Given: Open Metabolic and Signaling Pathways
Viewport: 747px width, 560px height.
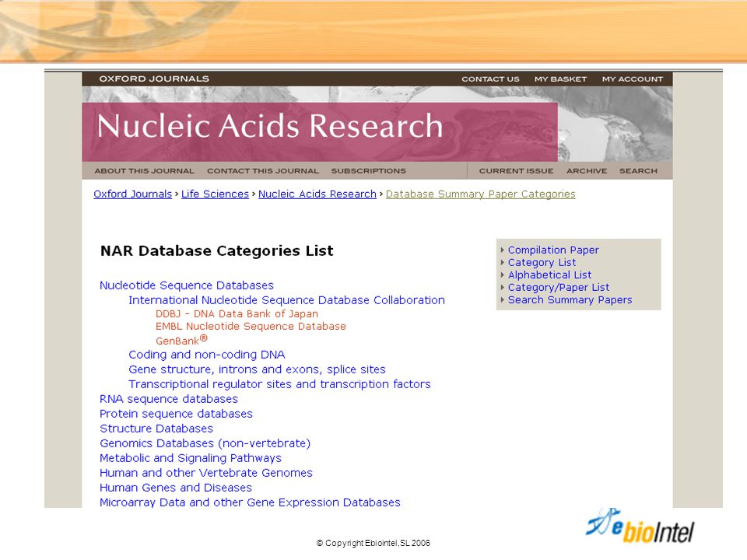Looking at the screenshot, I should click(x=191, y=458).
